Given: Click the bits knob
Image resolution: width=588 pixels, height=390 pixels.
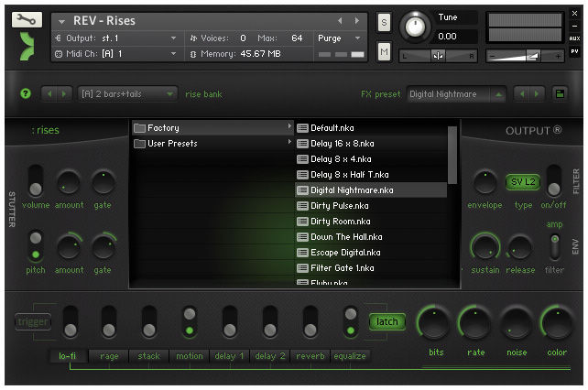Looking at the screenshot, I should tap(434, 323).
